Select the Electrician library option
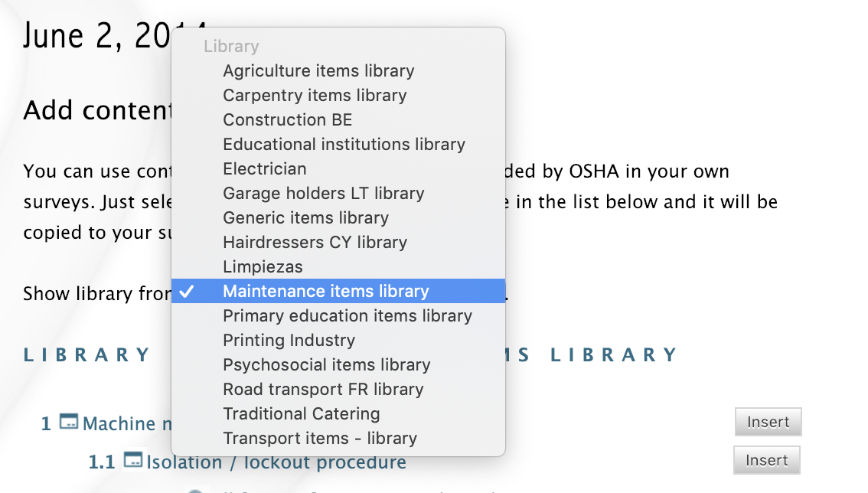This screenshot has width=868, height=493. pos(264,169)
